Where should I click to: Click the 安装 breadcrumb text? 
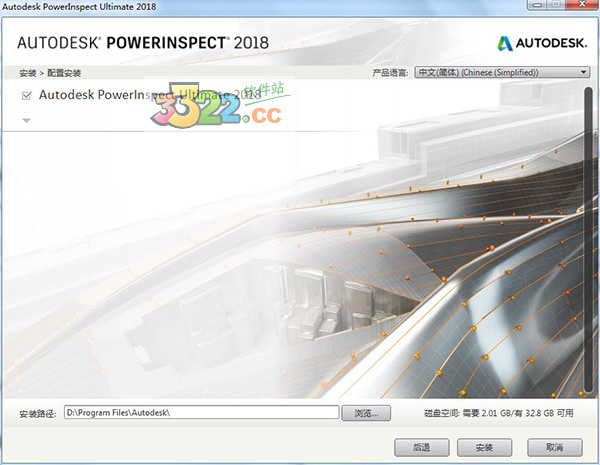click(x=28, y=73)
